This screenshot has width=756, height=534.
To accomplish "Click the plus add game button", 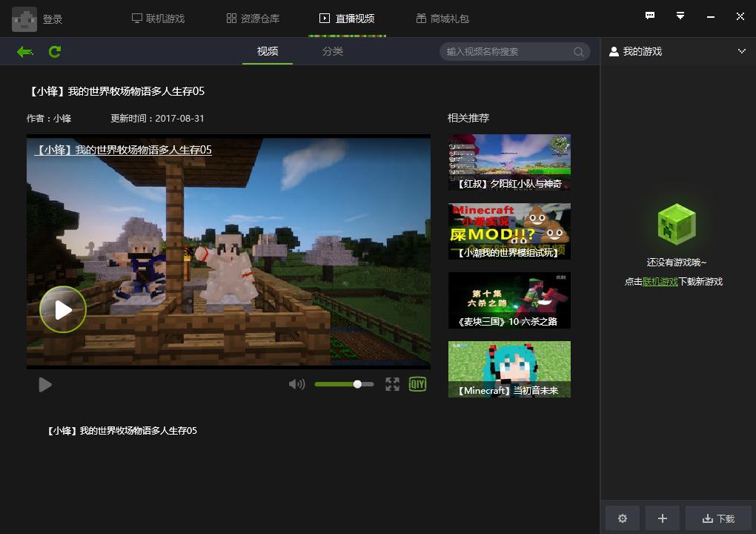I will 663,518.
